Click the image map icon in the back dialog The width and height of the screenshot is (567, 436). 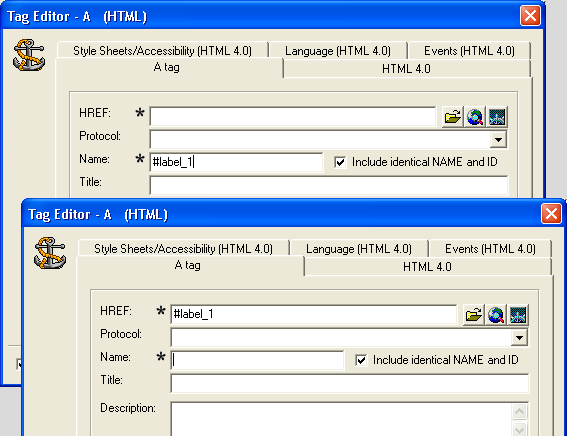(497, 117)
